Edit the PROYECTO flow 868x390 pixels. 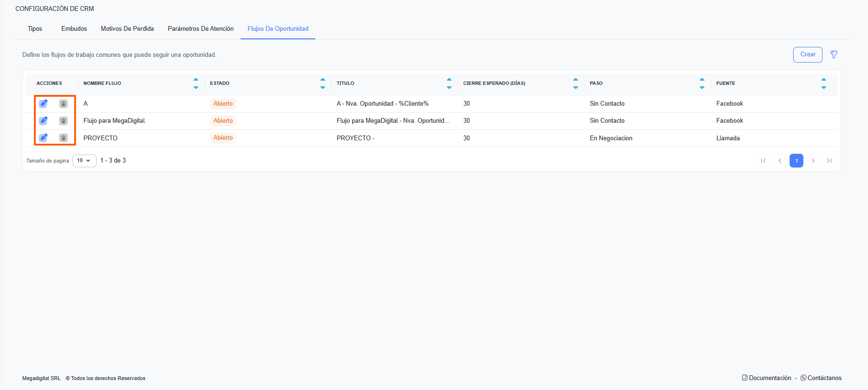click(43, 137)
